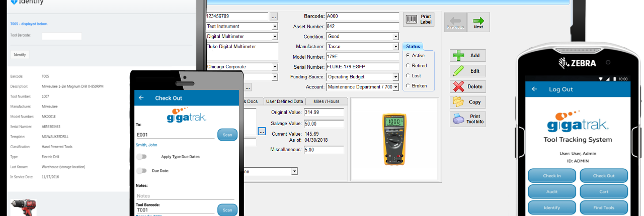Click the pencil Edit icon
644x216 pixels.
point(458,71)
